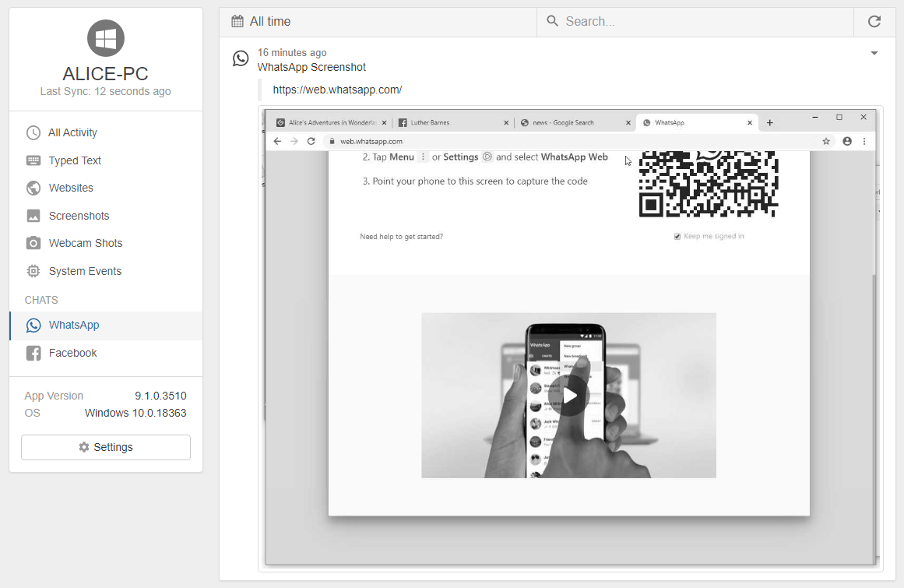904x588 pixels.
Task: Reload the web.whatsapp.com page
Action: point(311,141)
